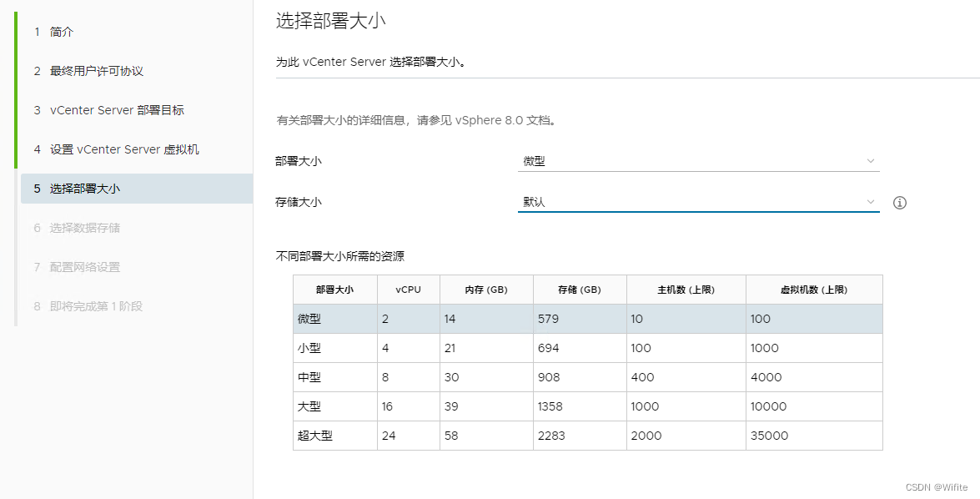Expand the deployment size chevron arrow
The height and width of the screenshot is (499, 980).
871,161
